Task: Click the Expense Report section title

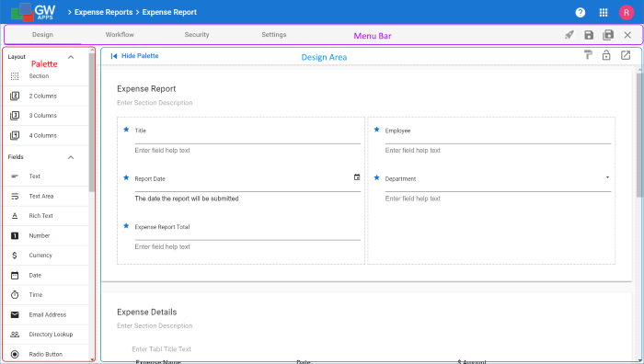Action: [x=146, y=89]
